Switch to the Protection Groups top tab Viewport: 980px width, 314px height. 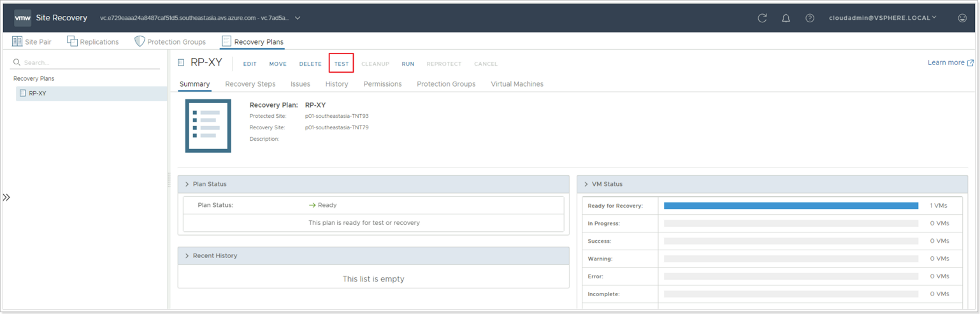pyautogui.click(x=170, y=41)
